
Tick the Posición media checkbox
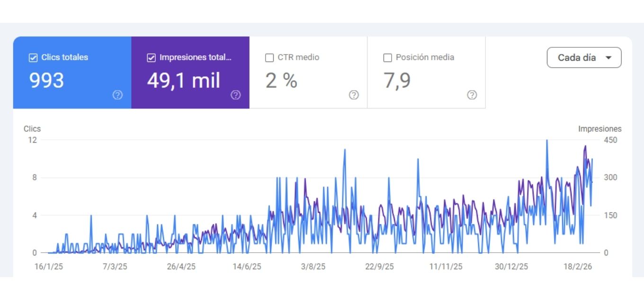coord(387,58)
